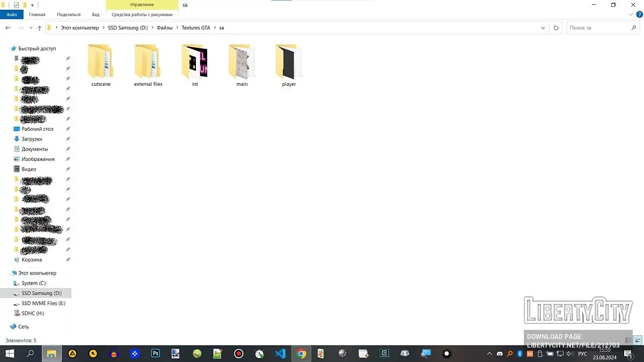Open Photoshop from the taskbar
Viewport: 644px width, 362px height.
click(x=156, y=353)
